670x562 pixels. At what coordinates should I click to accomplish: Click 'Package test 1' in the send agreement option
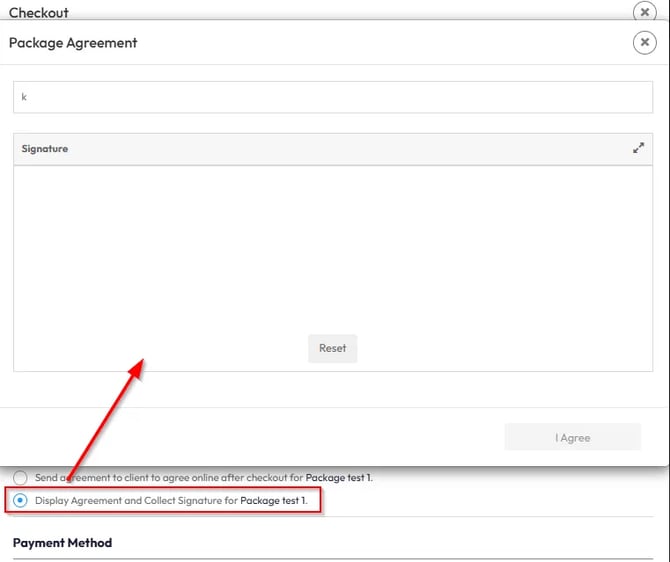[338, 478]
